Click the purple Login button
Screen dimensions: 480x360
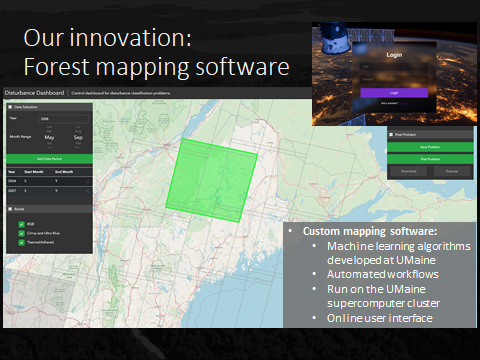coord(394,93)
